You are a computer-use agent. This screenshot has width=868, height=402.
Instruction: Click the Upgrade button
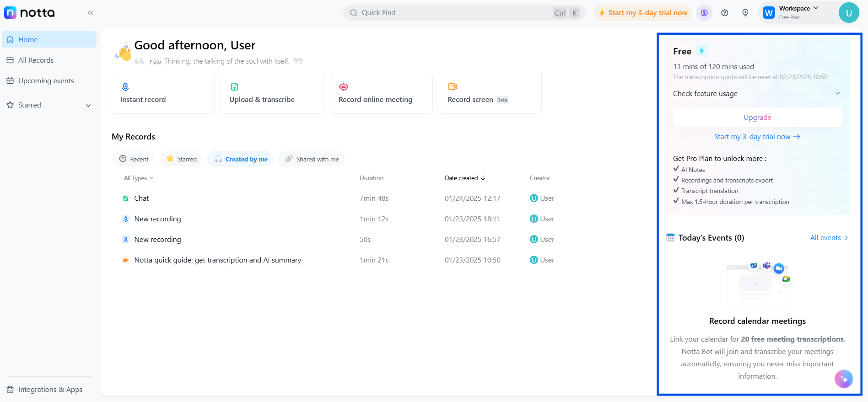point(757,117)
